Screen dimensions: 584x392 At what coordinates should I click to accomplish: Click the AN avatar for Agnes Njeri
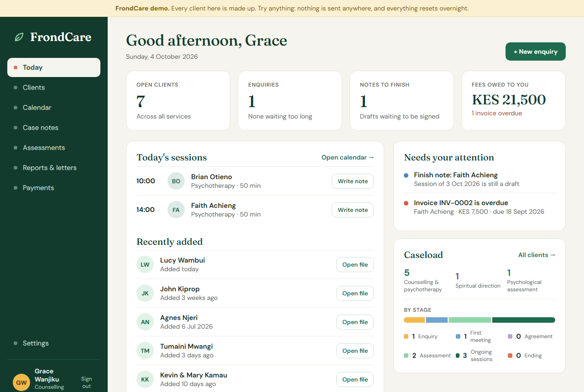145,322
